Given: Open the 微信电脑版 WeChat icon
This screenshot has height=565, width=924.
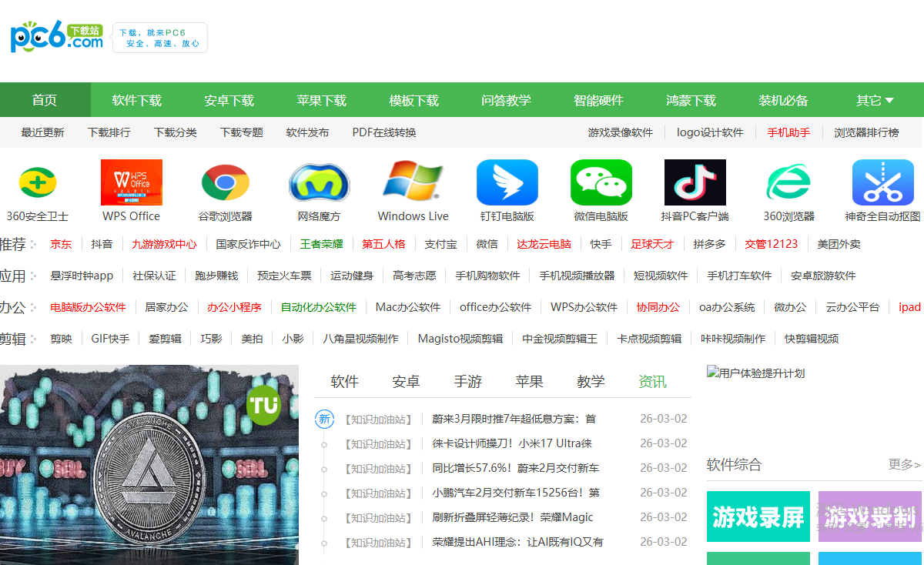Looking at the screenshot, I should point(601,182).
